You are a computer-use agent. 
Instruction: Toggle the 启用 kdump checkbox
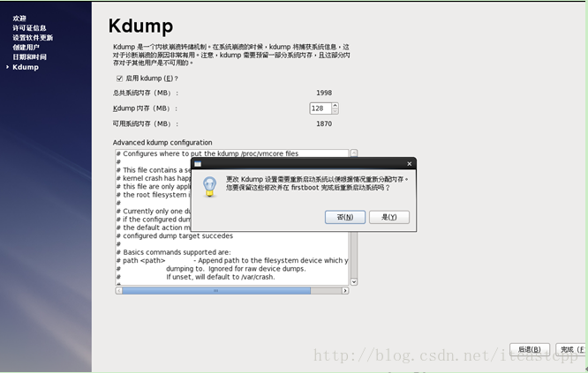(x=119, y=78)
